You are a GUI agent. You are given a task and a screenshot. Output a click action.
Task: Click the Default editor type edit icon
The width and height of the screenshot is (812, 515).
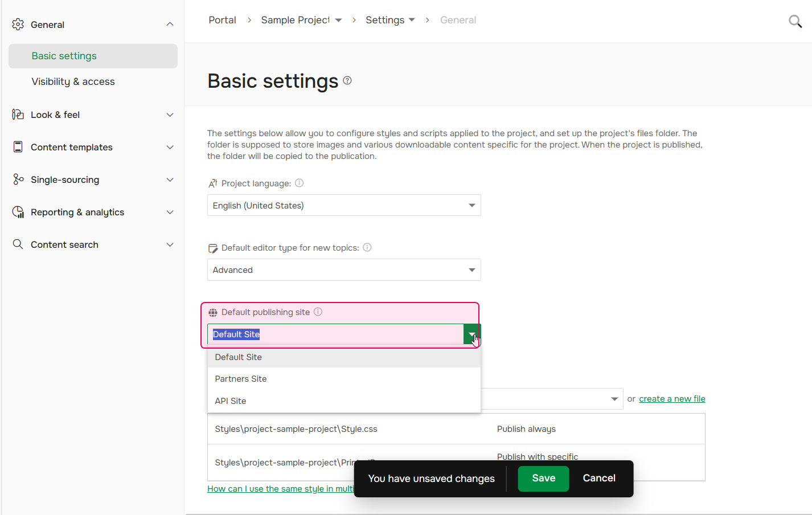pos(213,248)
